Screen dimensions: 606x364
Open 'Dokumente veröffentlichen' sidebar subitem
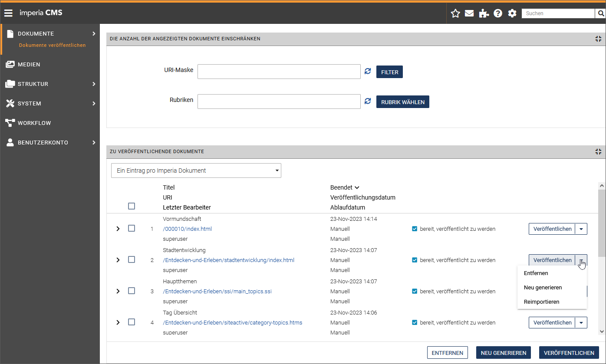click(52, 45)
